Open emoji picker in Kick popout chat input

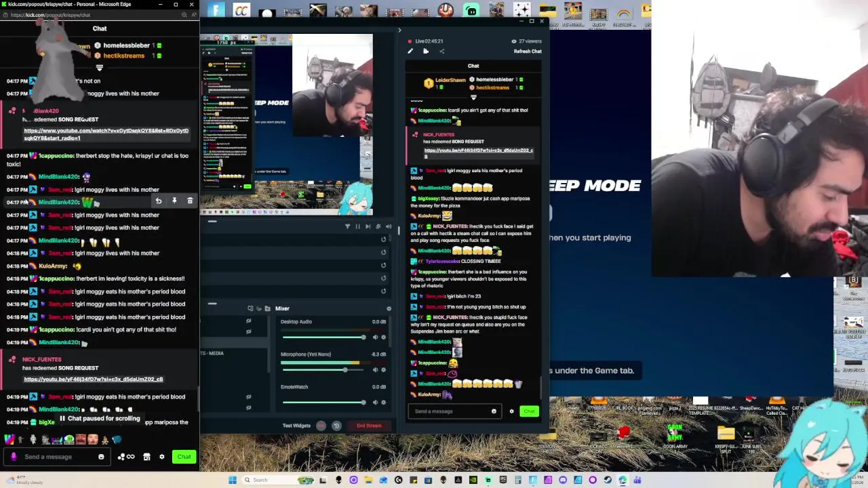click(x=101, y=457)
